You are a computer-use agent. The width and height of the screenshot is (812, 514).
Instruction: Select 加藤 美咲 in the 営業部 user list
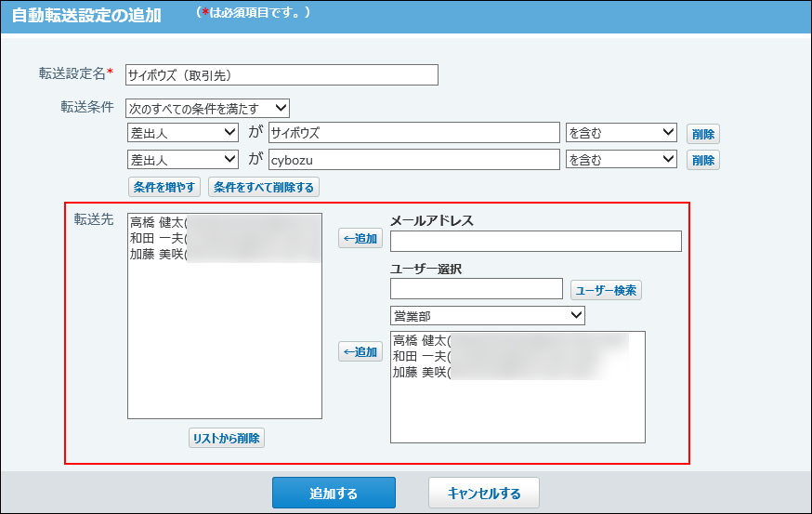tap(421, 373)
